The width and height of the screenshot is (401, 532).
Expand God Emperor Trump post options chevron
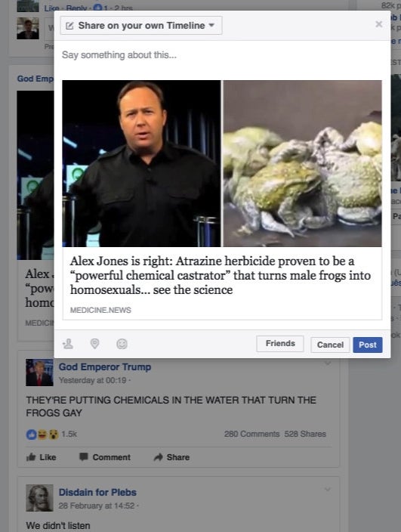328,363
